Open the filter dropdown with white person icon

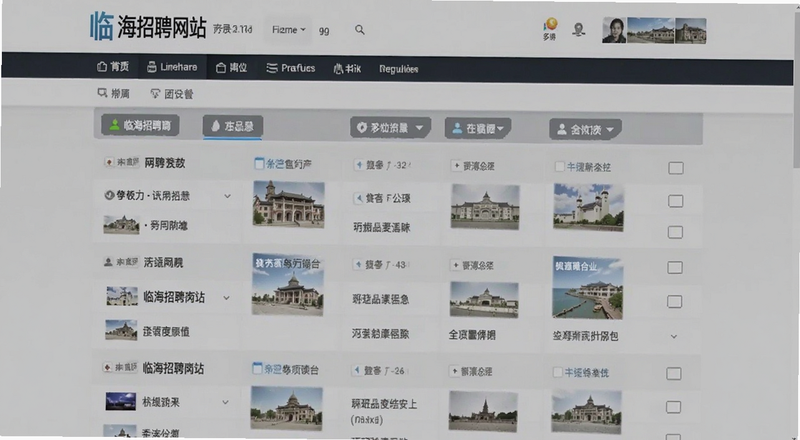pyautogui.click(x=585, y=130)
